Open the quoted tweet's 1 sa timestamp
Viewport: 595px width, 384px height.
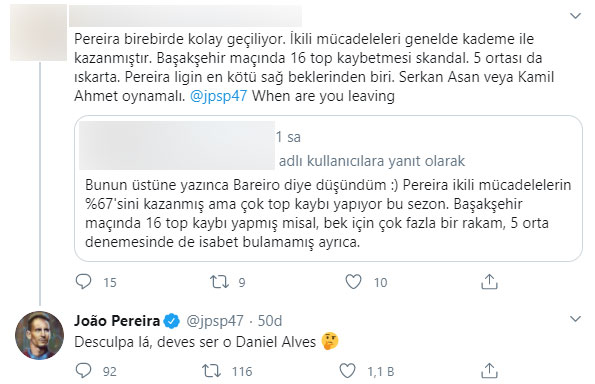(288, 137)
